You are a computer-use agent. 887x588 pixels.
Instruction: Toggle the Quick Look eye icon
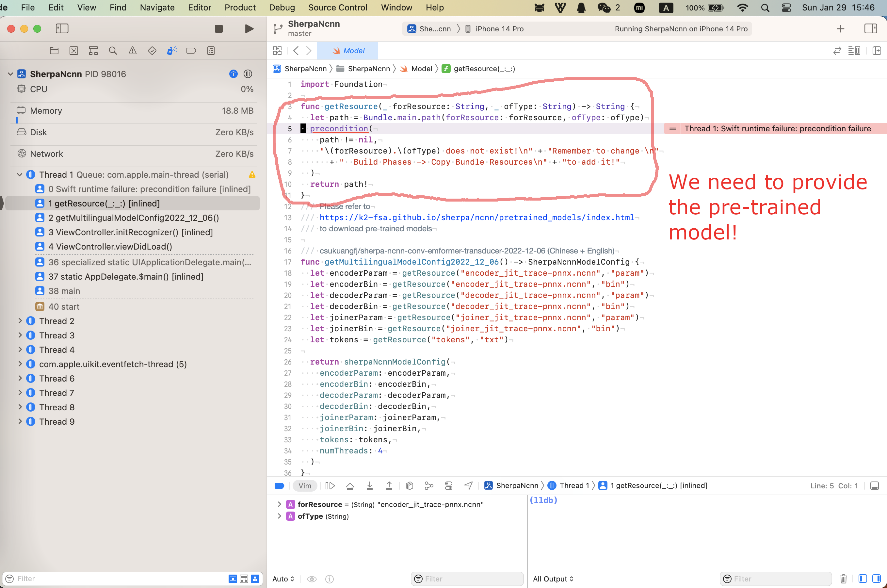click(312, 579)
